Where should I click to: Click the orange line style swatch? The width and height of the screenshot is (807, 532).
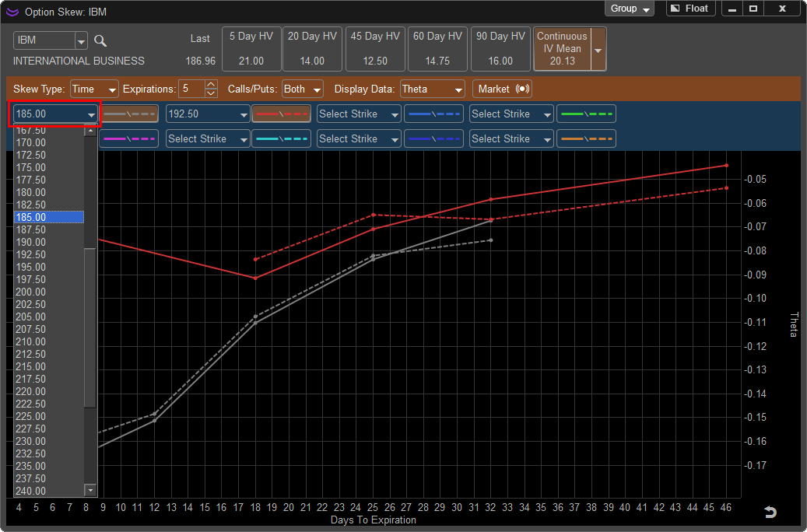pos(586,139)
